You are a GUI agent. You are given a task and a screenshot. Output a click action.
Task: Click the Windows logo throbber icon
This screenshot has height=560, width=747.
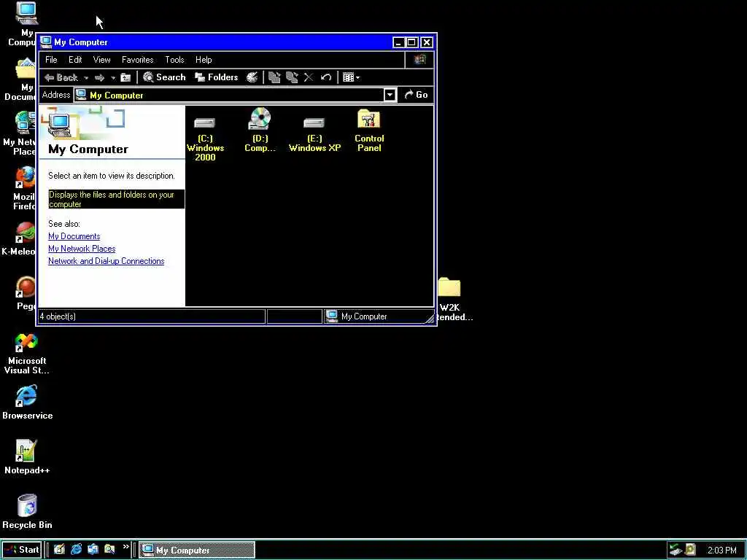[419, 60]
